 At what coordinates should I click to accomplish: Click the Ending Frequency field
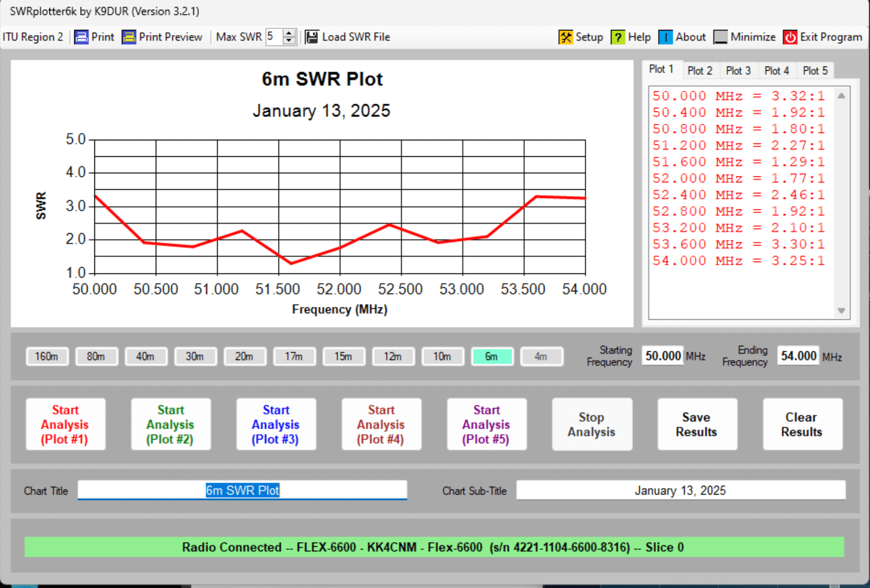coord(798,356)
